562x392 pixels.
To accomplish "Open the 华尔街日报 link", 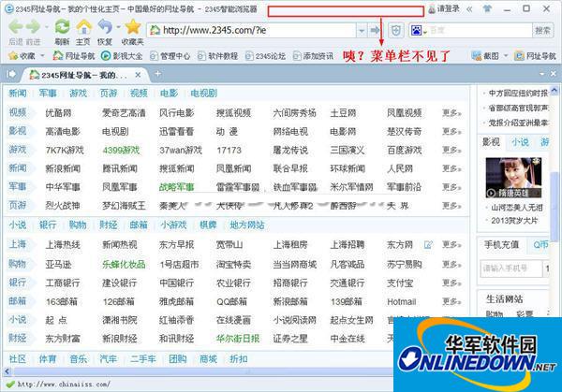I will [x=238, y=339].
